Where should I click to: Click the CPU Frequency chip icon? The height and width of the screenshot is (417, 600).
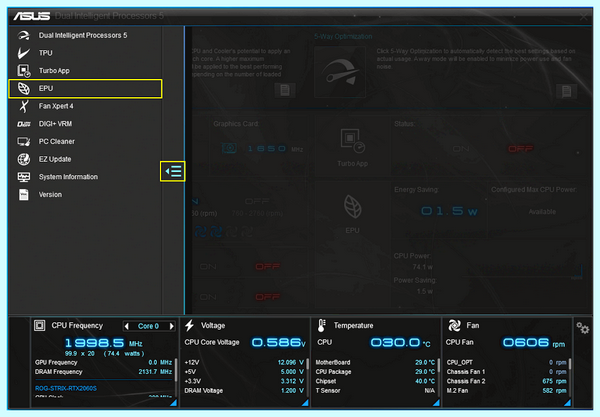(39, 326)
